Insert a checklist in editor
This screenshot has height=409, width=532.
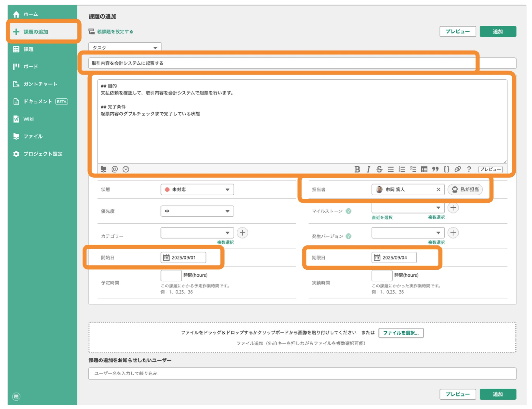413,169
